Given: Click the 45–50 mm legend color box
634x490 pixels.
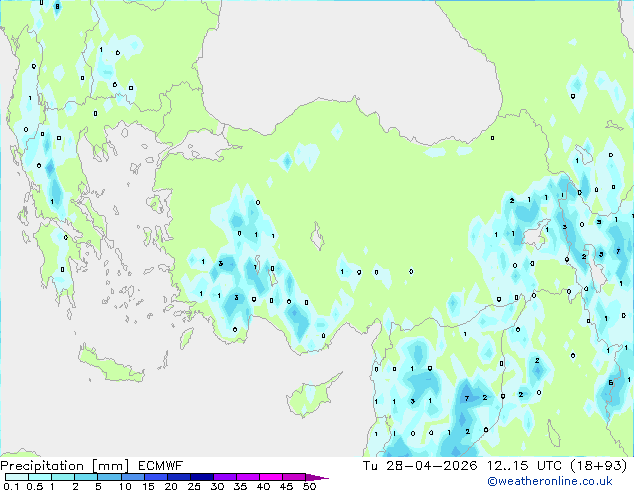Looking at the screenshot, I should [294, 477].
